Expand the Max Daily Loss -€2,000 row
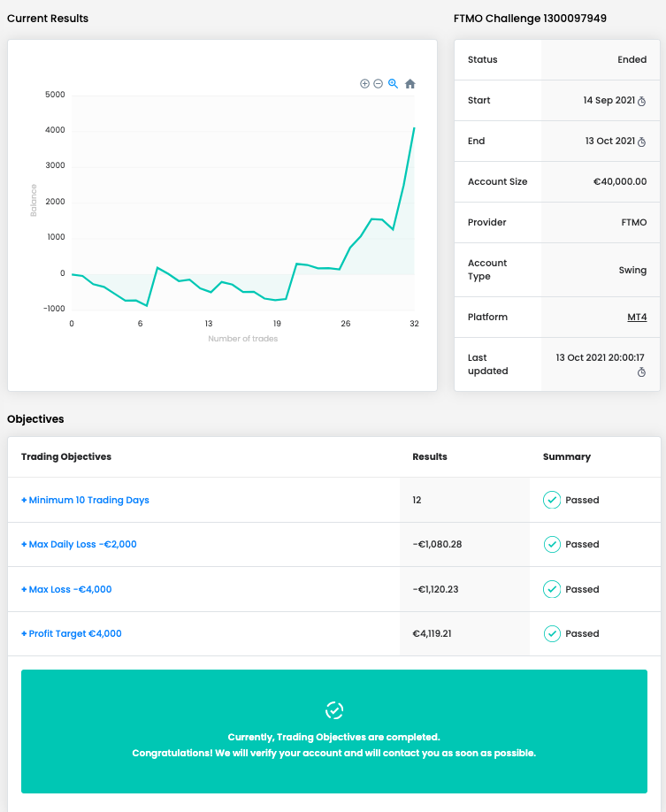The width and height of the screenshot is (666, 812). [x=79, y=544]
